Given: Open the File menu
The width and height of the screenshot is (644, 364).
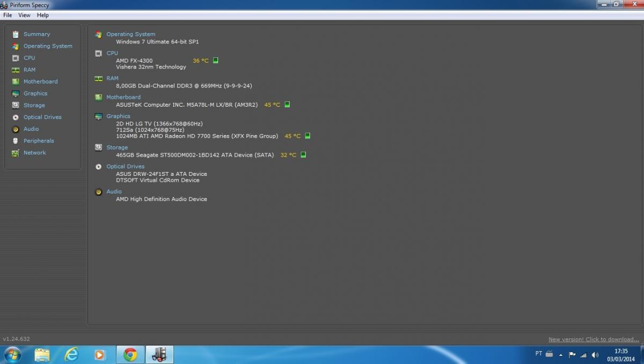Looking at the screenshot, I should [8, 15].
